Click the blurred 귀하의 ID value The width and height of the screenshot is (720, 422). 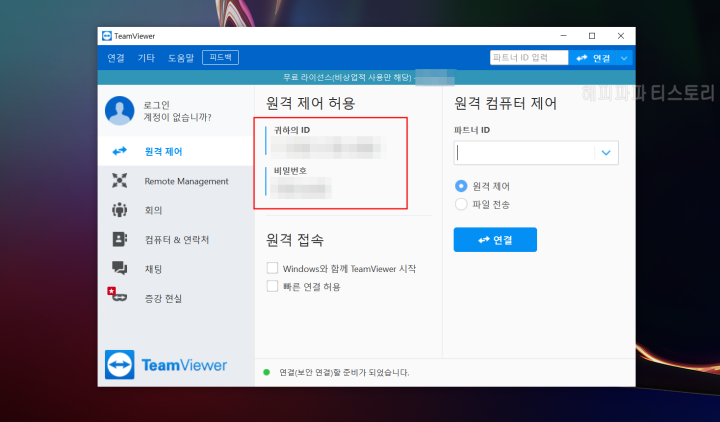[328, 148]
